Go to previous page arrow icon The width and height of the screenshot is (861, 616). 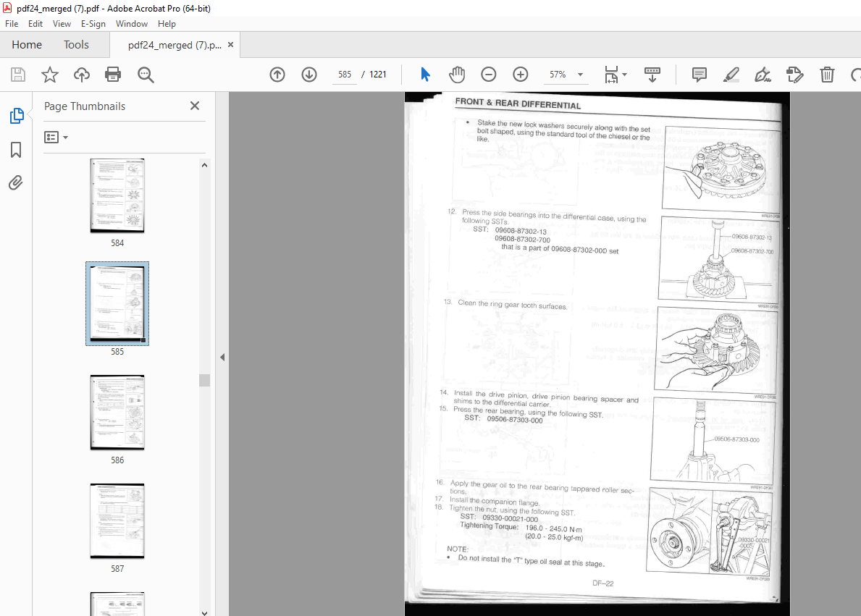pyautogui.click(x=277, y=75)
